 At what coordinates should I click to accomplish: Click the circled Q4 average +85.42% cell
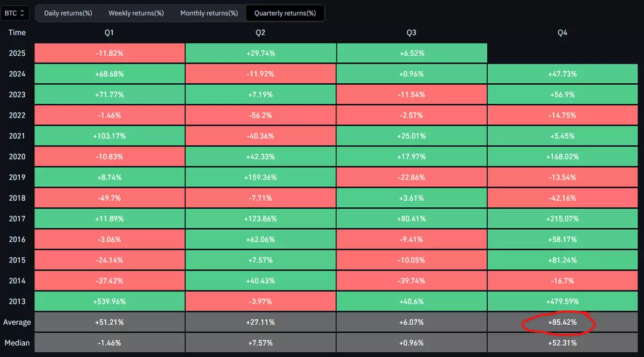coord(562,323)
